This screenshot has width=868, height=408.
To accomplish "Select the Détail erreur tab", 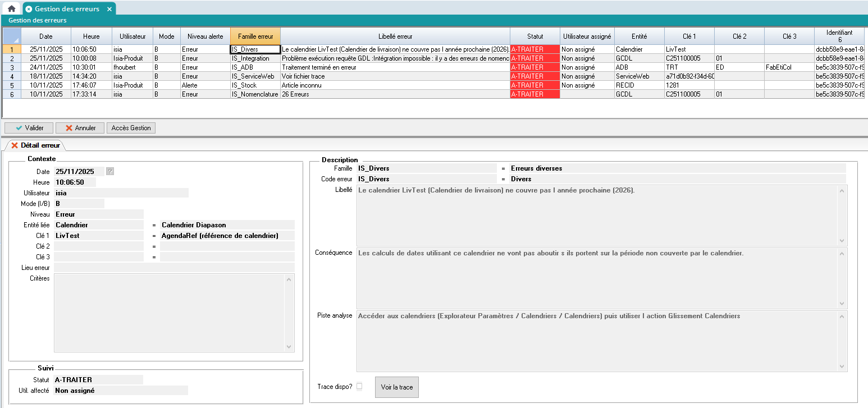I will pos(35,145).
